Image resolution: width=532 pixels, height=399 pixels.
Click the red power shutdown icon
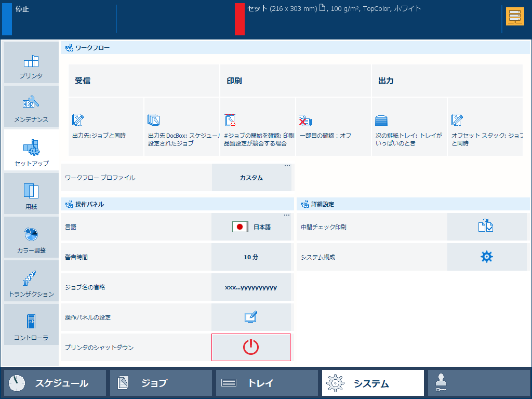[251, 347]
